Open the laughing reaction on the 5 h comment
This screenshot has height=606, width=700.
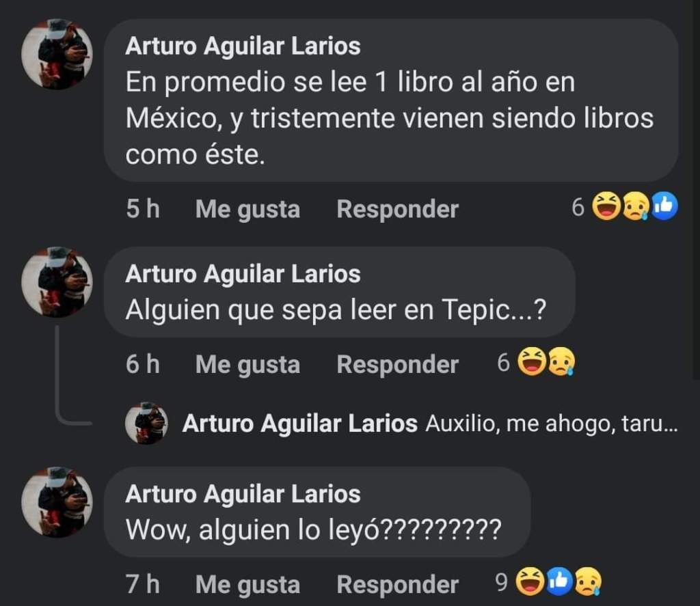606,206
